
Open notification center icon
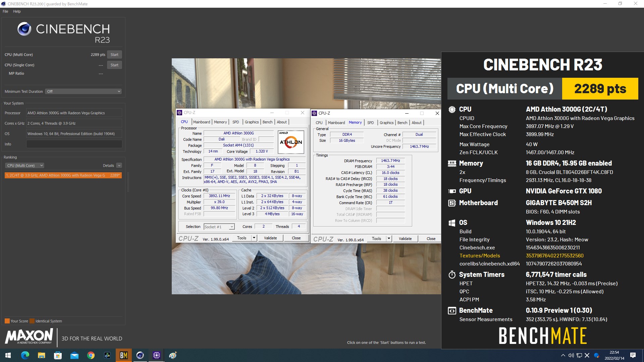coord(633,355)
